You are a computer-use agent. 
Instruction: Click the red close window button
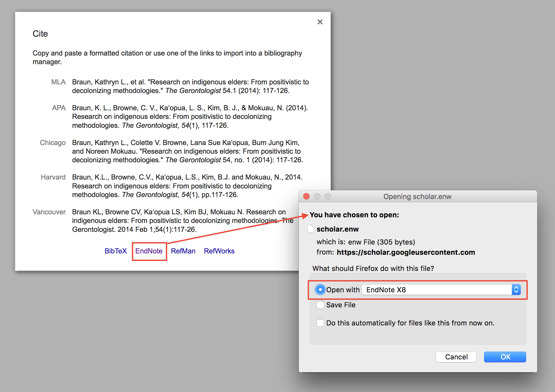(x=306, y=196)
